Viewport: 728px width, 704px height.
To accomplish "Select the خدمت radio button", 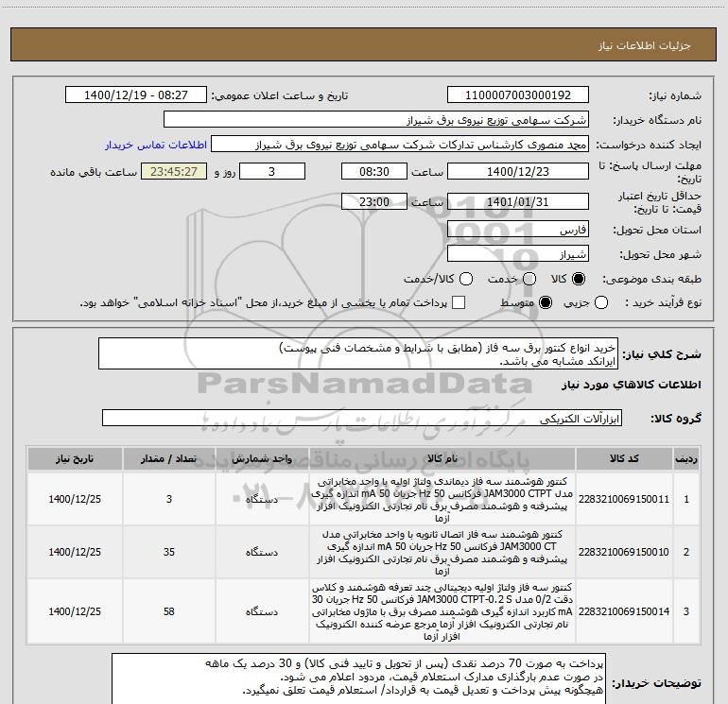I will tap(529, 279).
